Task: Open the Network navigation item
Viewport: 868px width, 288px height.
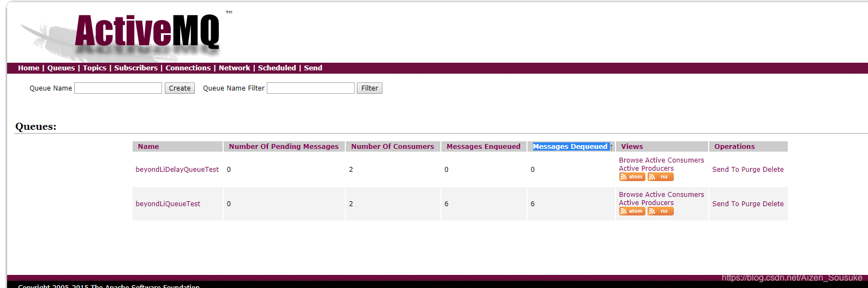Action: point(234,68)
